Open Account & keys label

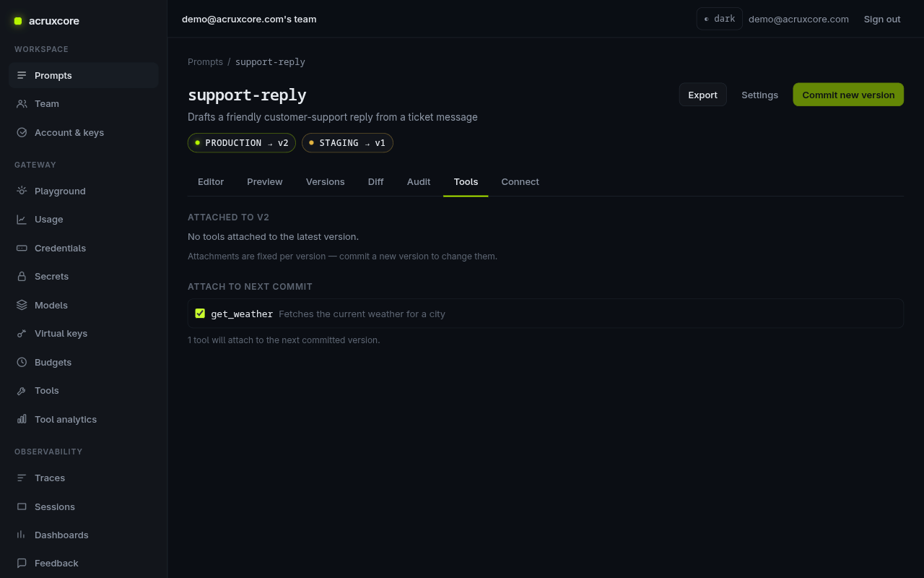pyautogui.click(x=69, y=132)
